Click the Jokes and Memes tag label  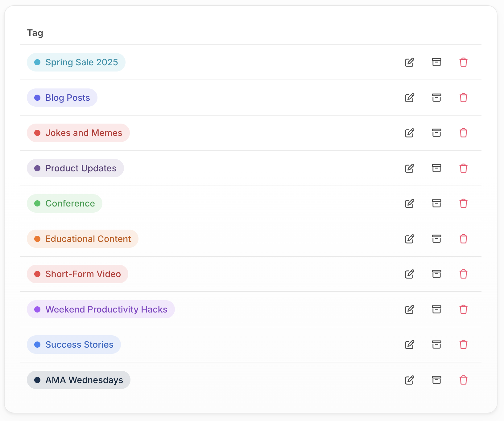click(84, 133)
